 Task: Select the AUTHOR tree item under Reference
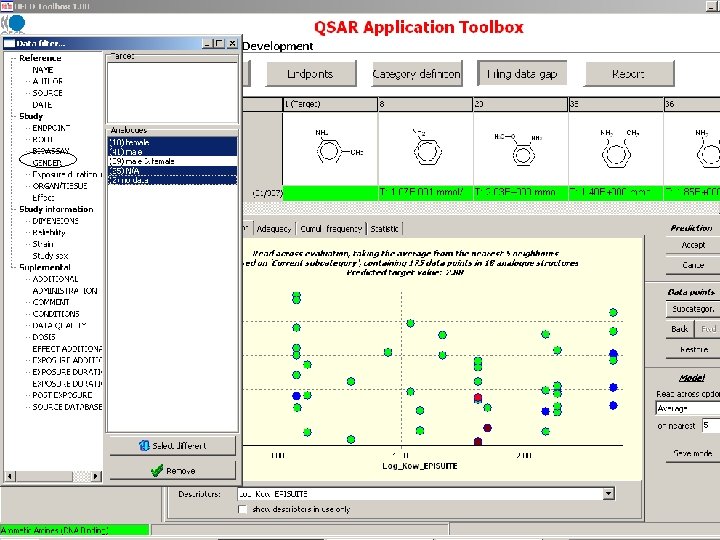[x=47, y=81]
